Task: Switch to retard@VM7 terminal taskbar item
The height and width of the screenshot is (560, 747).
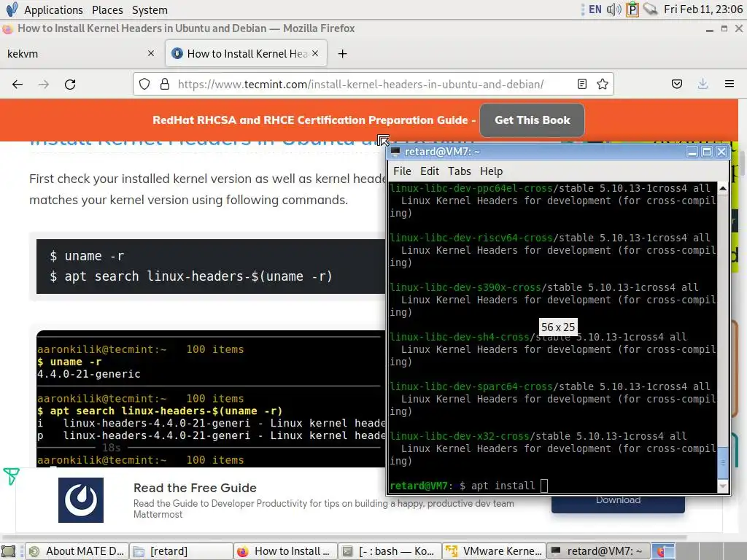Action: 598,551
